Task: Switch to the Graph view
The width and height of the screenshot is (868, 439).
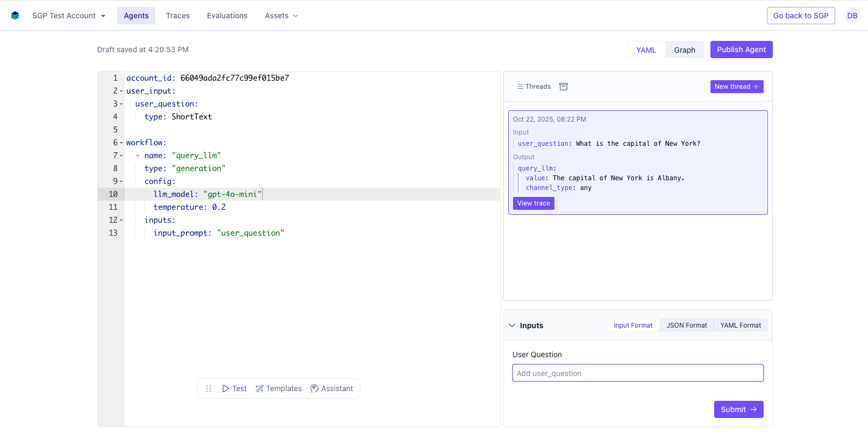Action: click(685, 50)
